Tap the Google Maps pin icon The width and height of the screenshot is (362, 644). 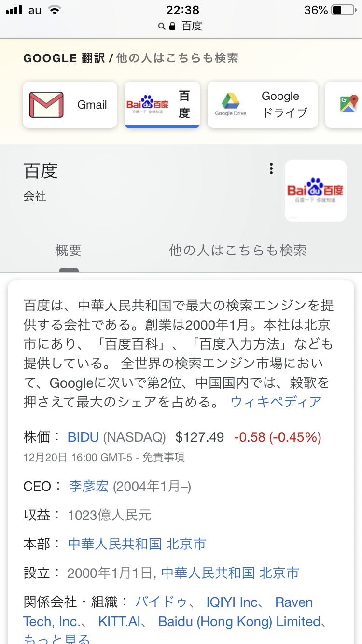tap(348, 104)
